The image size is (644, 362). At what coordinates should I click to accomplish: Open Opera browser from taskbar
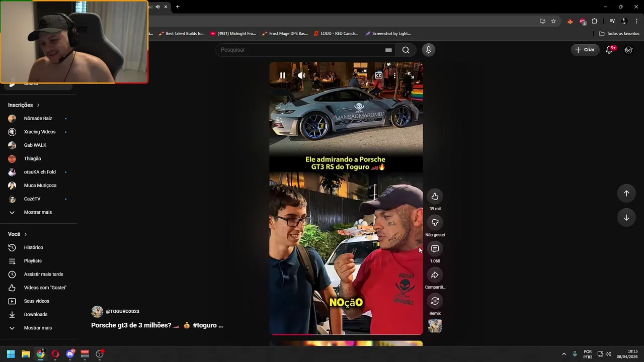[55, 354]
